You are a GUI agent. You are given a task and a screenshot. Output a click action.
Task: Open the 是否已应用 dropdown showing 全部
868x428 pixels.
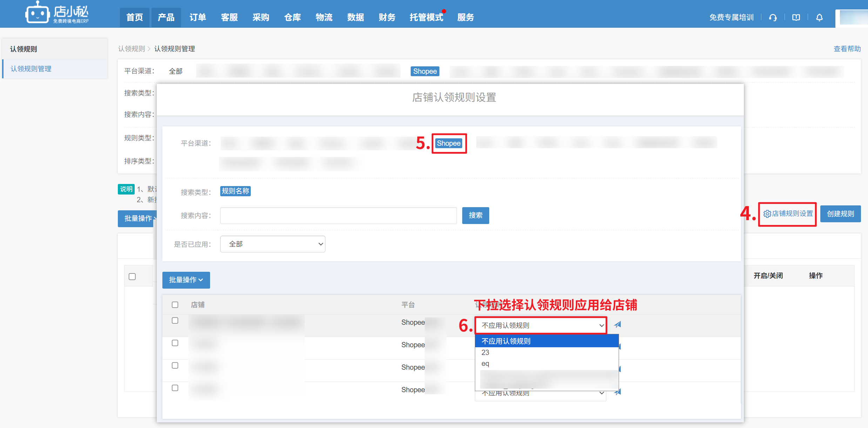click(272, 244)
